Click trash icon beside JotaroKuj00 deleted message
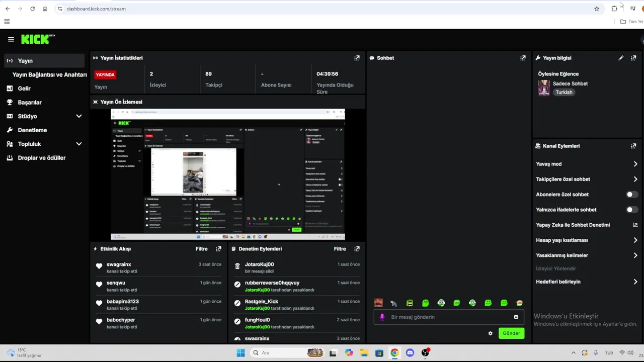The height and width of the screenshot is (362, 644). click(237, 266)
